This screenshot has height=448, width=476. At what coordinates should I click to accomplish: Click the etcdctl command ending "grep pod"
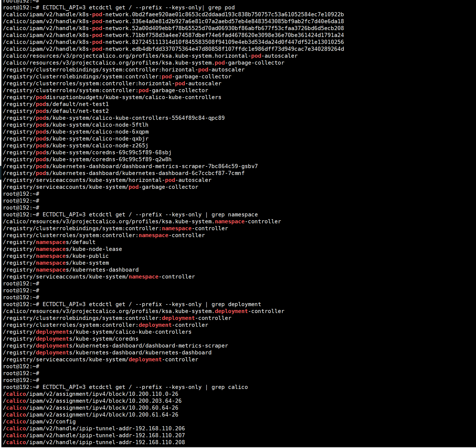pyautogui.click(x=139, y=7)
